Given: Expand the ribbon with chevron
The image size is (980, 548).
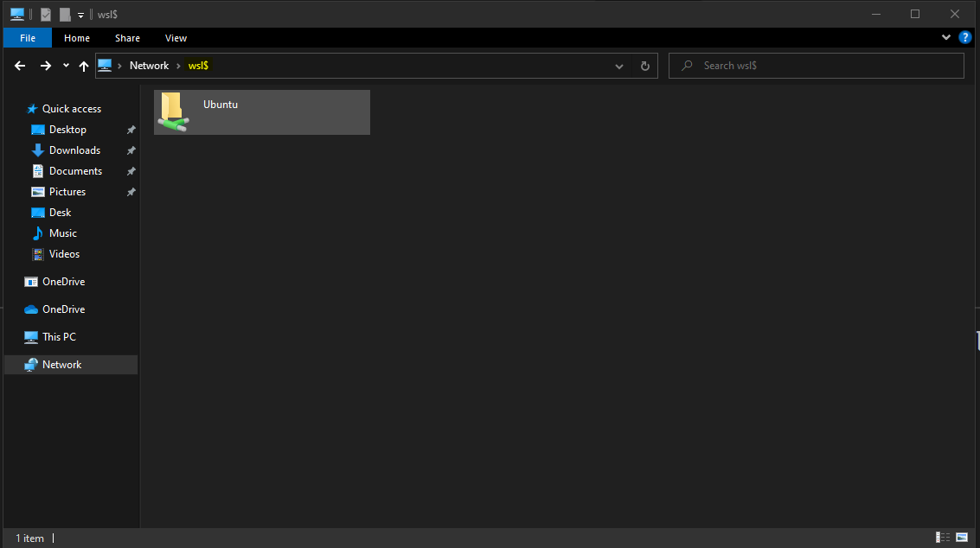Looking at the screenshot, I should click(x=945, y=37).
